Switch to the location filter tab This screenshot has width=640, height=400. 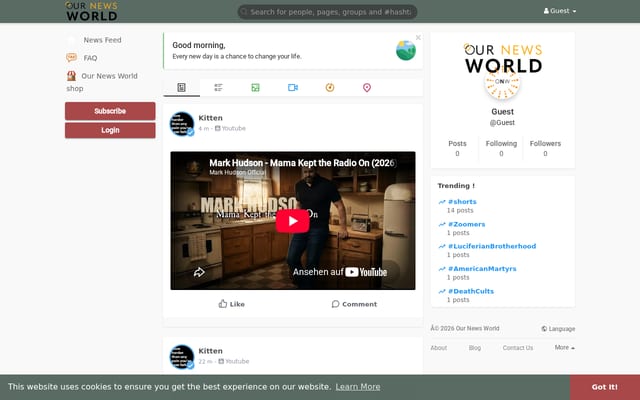[x=367, y=87]
